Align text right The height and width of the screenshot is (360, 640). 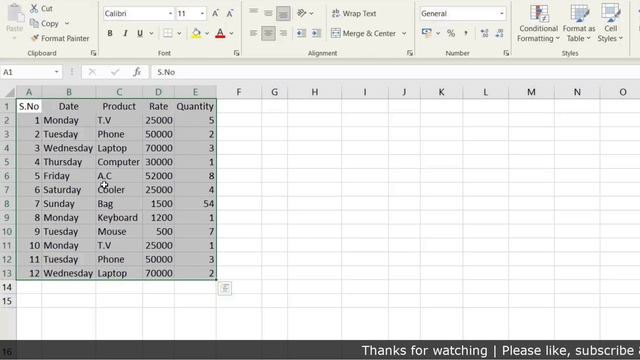283,33
